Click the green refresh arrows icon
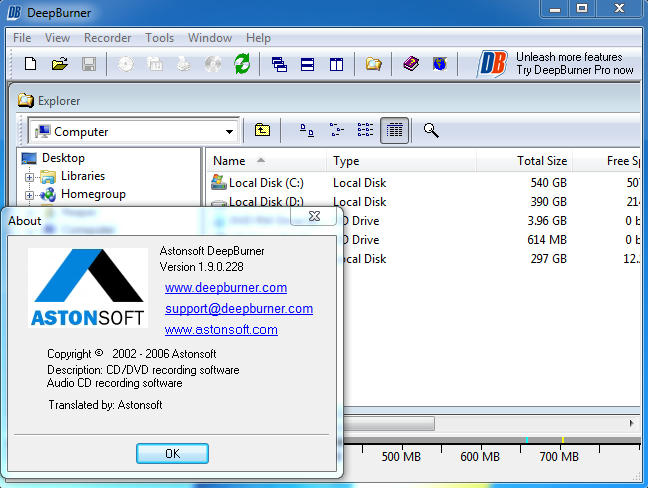 pos(242,64)
